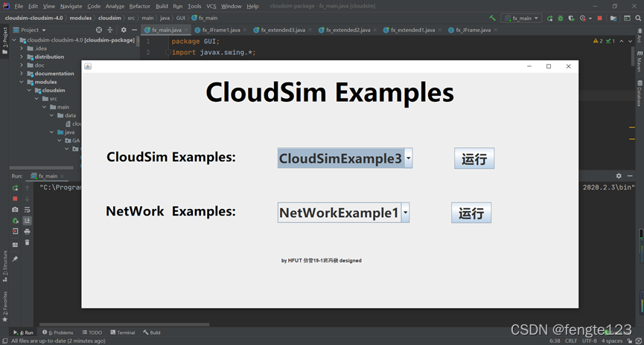Click the green Debug bug icon
The height and width of the screenshot is (345, 644).
point(560,18)
